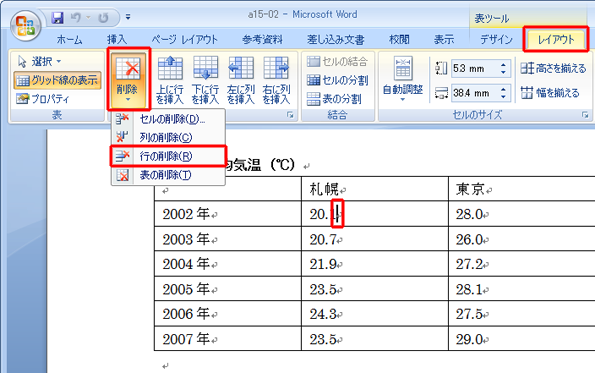Insert column left with 左に列を挿入
Viewport: 595px width, 373px height.
[x=241, y=80]
